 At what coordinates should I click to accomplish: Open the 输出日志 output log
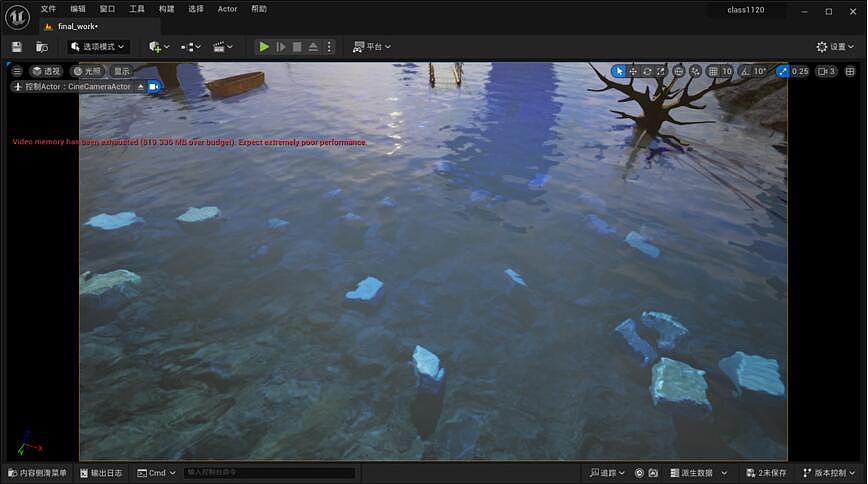(x=101, y=473)
